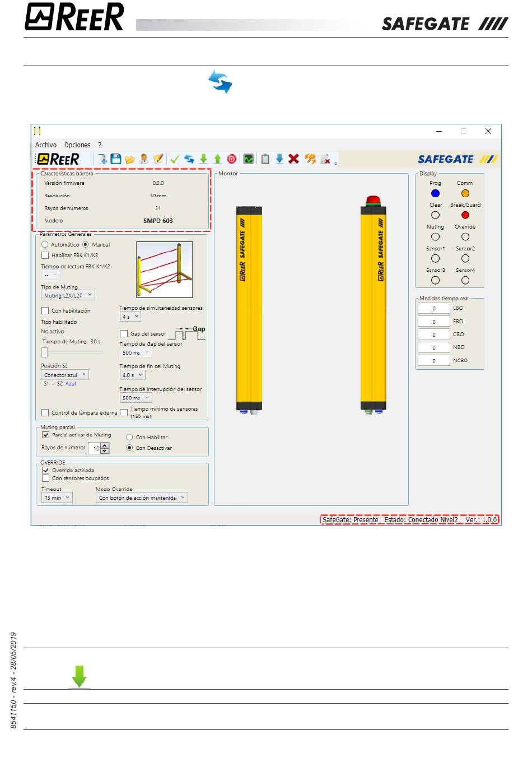532x767 pixels.
Task: Click the green up arrow toolbar icon
Action: (x=217, y=159)
